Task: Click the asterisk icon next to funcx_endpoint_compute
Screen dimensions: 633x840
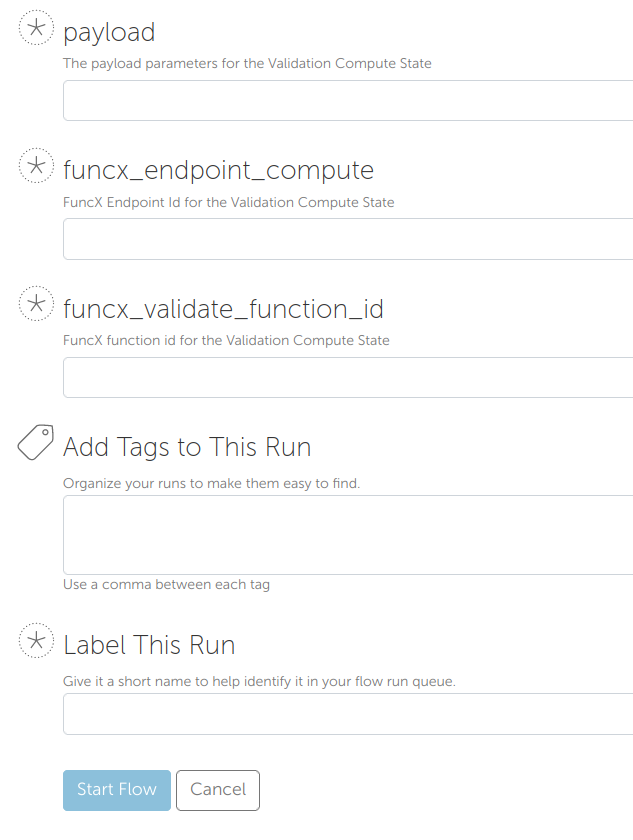Action: point(36,166)
